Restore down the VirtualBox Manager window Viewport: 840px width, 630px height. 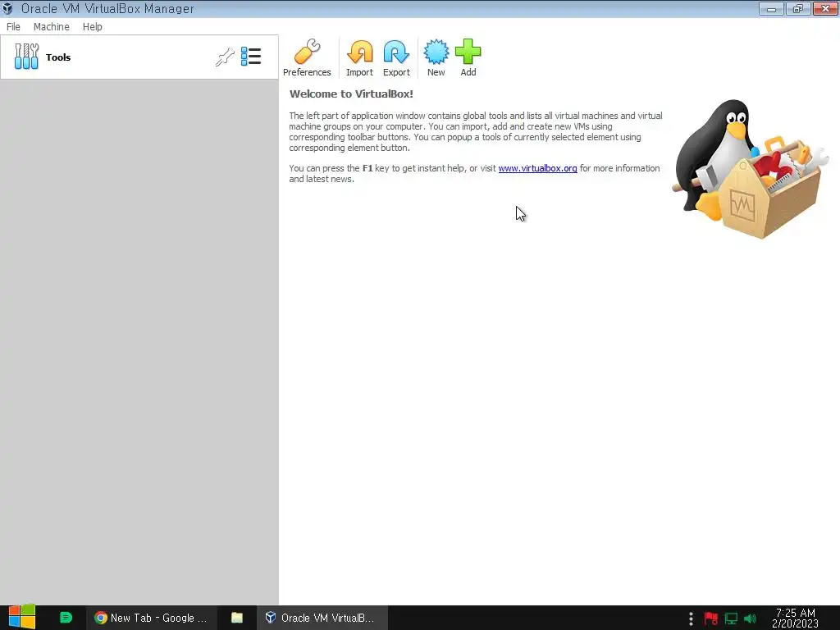pyautogui.click(x=798, y=8)
